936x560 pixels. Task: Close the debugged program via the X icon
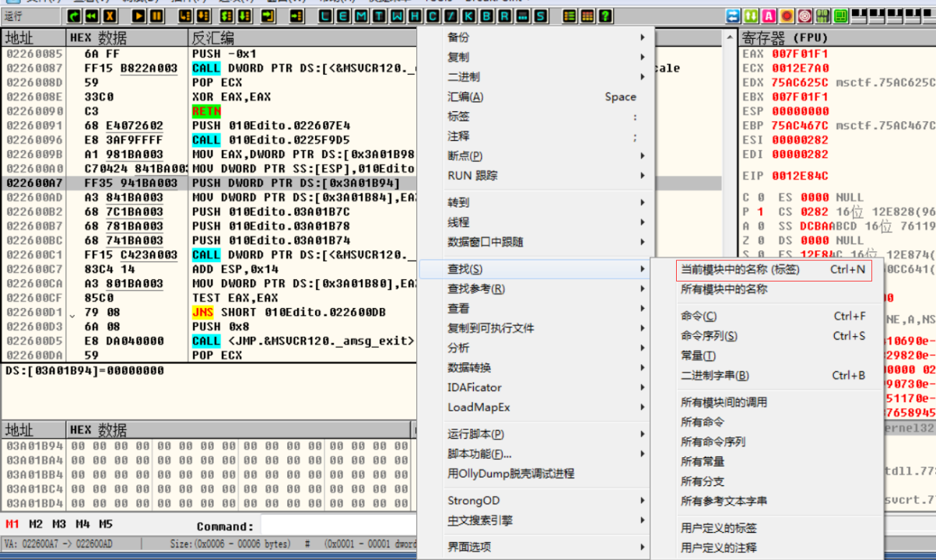coord(110,16)
